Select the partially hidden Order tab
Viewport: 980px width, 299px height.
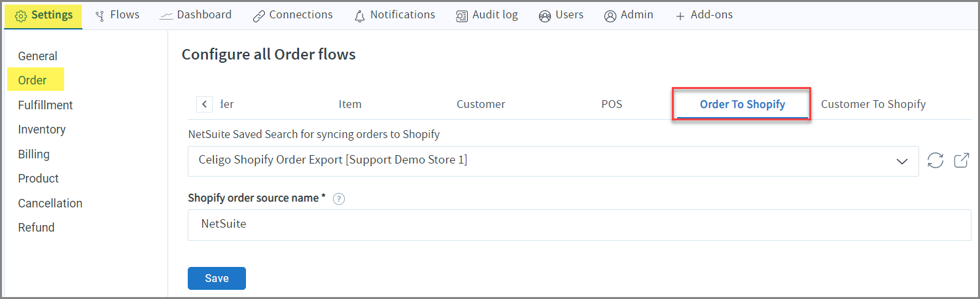[x=226, y=104]
